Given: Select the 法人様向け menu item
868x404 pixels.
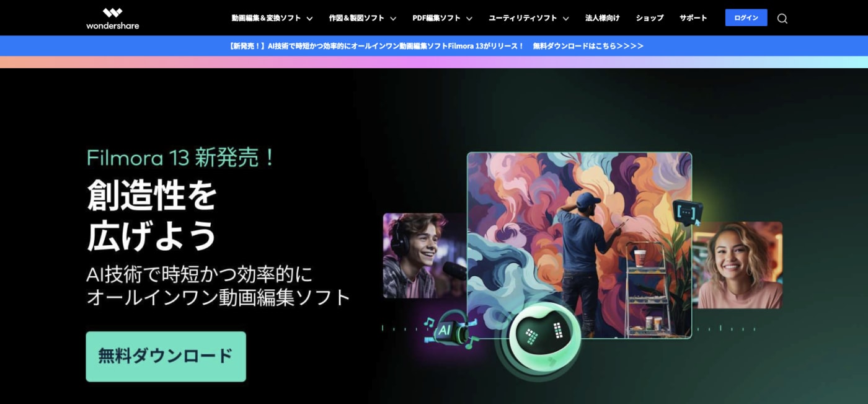Looking at the screenshot, I should [601, 18].
